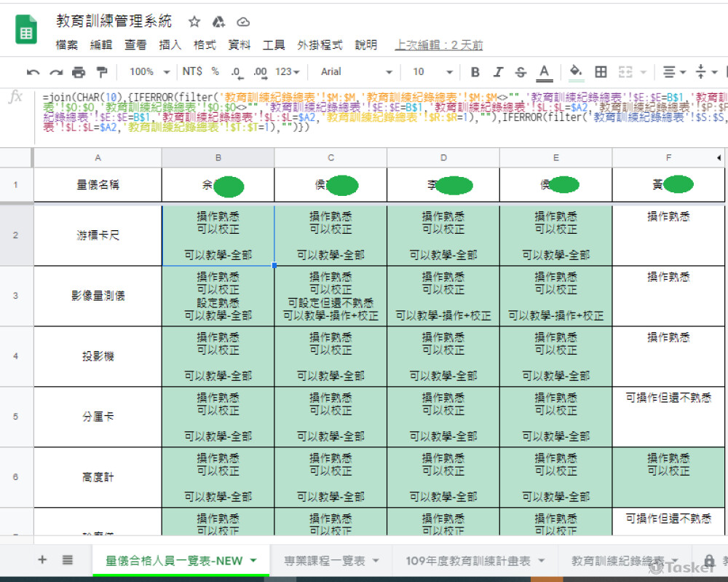Click the Google Sheets home logo

click(x=27, y=32)
